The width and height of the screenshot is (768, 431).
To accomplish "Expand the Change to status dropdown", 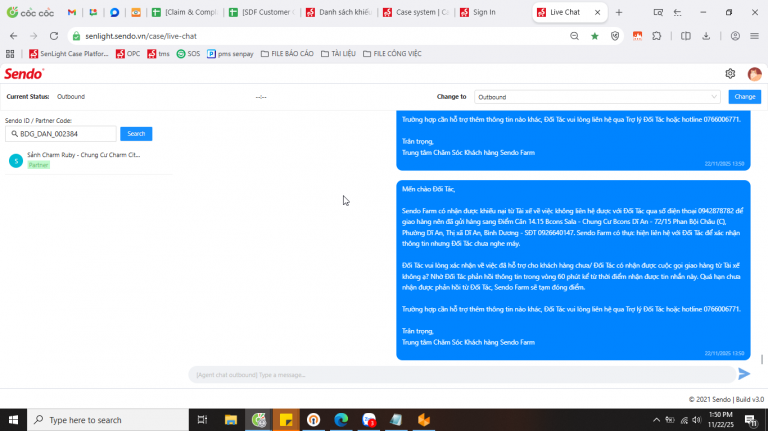I will click(x=598, y=97).
